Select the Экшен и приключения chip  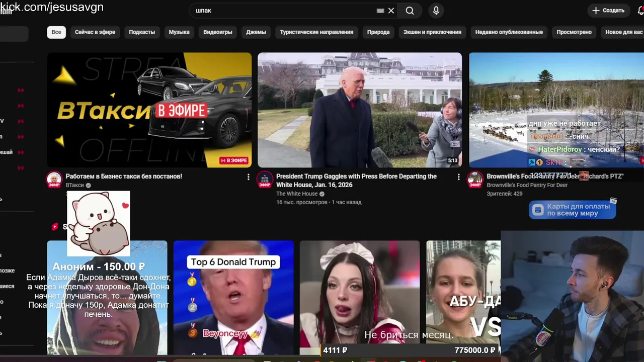pyautogui.click(x=432, y=32)
